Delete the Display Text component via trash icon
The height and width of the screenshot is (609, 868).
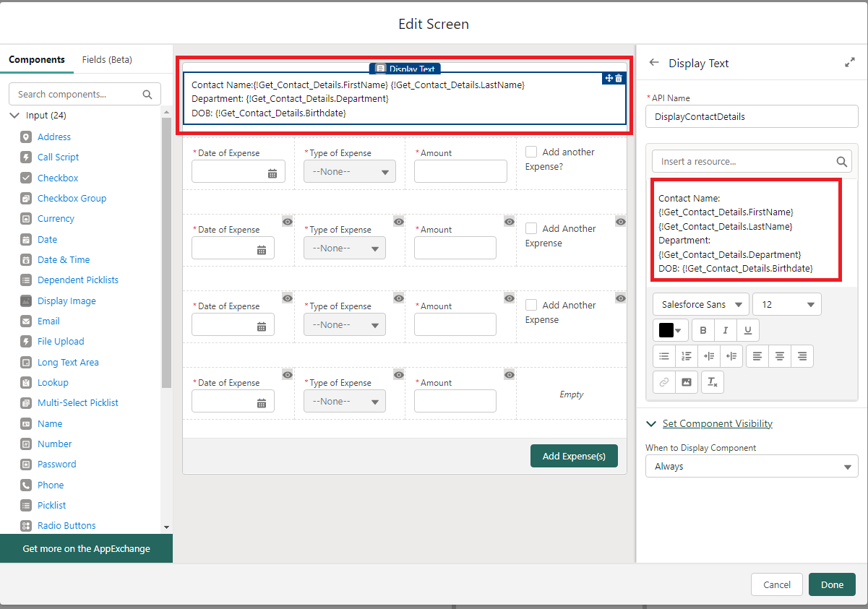[619, 78]
